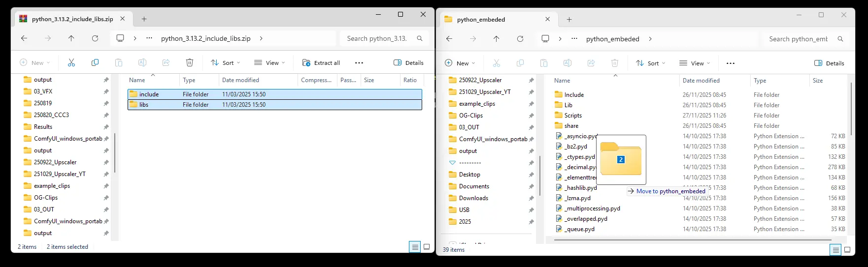Click Cut icon in zip window toolbar
This screenshot has width=868, height=267.
click(x=71, y=62)
